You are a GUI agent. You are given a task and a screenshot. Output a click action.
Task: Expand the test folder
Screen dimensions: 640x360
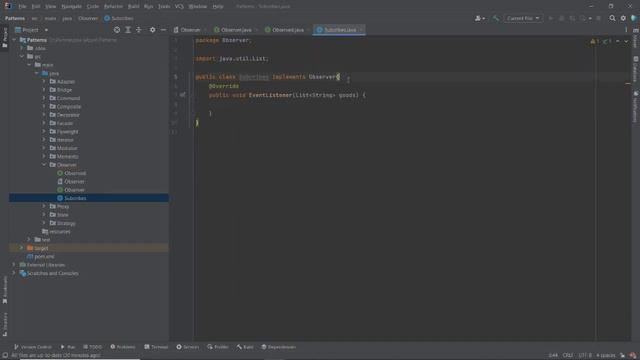29,240
